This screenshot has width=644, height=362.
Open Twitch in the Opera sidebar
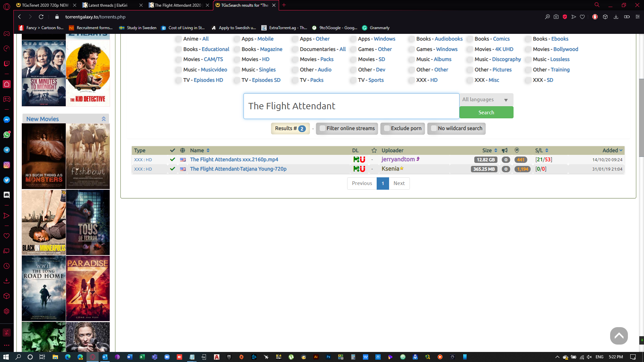(7, 64)
